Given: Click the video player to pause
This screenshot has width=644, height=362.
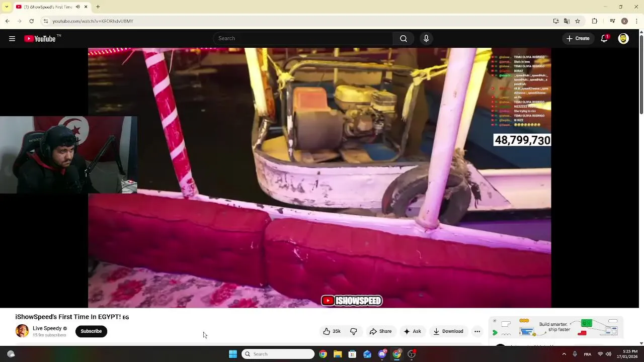Looking at the screenshot, I should click(319, 177).
